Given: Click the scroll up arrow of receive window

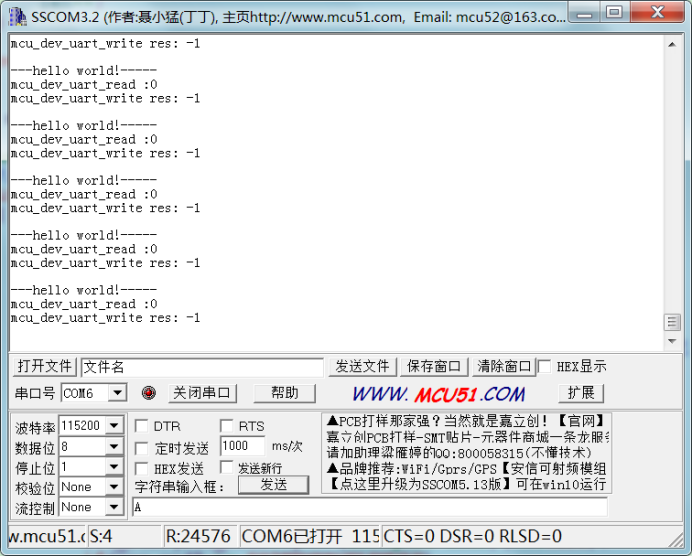Looking at the screenshot, I should coord(672,44).
